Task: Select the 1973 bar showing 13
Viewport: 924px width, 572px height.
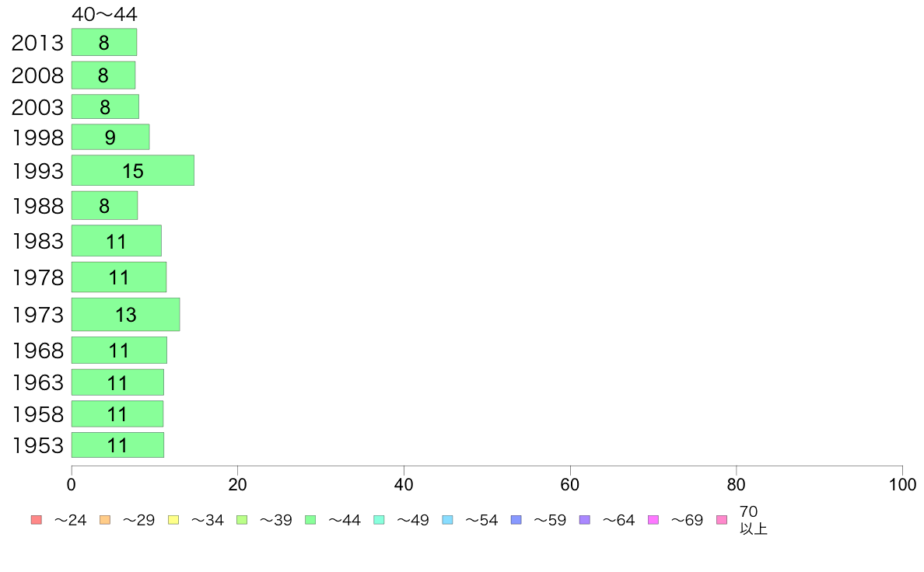Action: coord(125,315)
